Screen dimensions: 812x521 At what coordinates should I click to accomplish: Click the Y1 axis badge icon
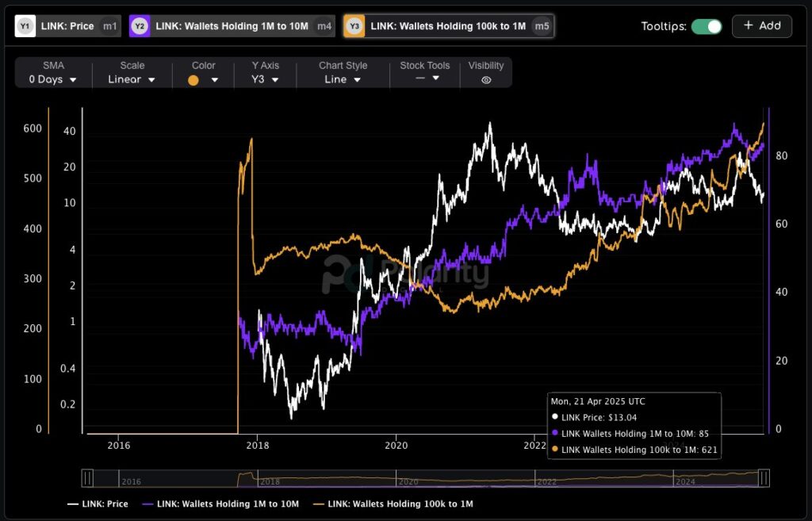pos(25,26)
